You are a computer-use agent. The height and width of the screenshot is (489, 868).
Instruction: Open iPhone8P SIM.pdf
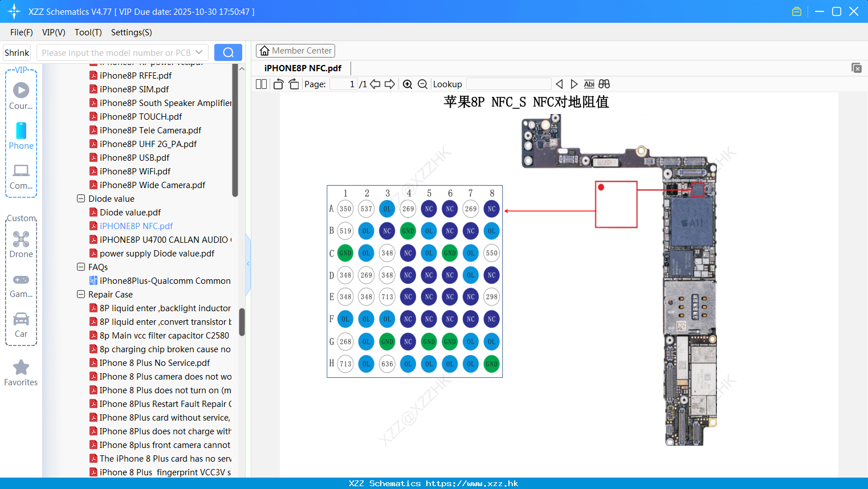[134, 89]
